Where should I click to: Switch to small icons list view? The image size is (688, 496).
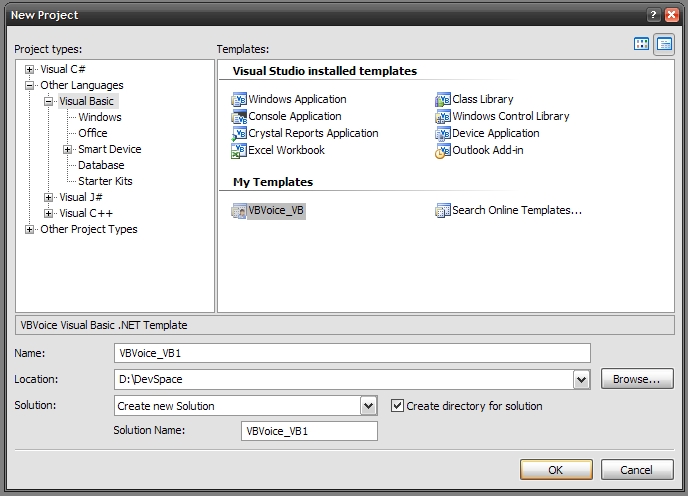click(664, 44)
